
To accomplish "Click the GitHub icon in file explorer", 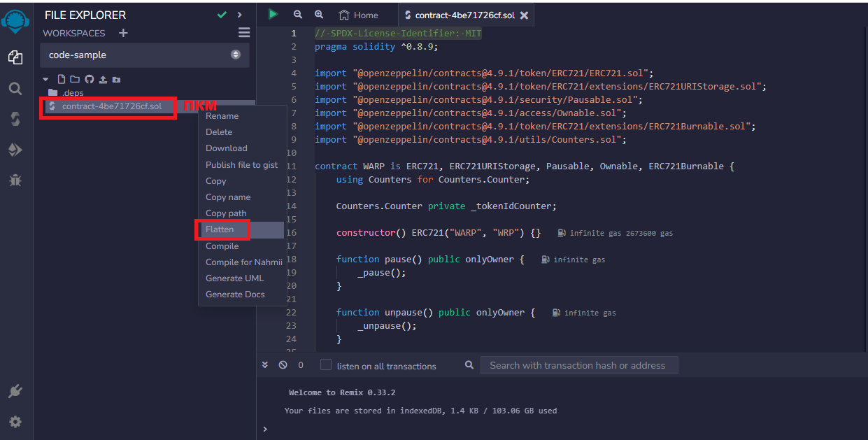I will [x=89, y=80].
